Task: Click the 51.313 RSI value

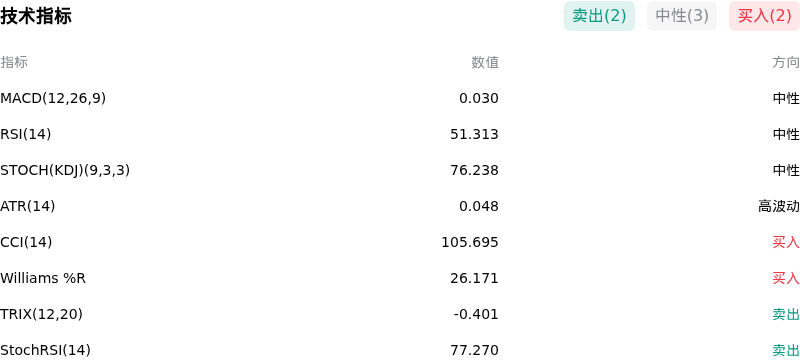Action: pyautogui.click(x=474, y=134)
